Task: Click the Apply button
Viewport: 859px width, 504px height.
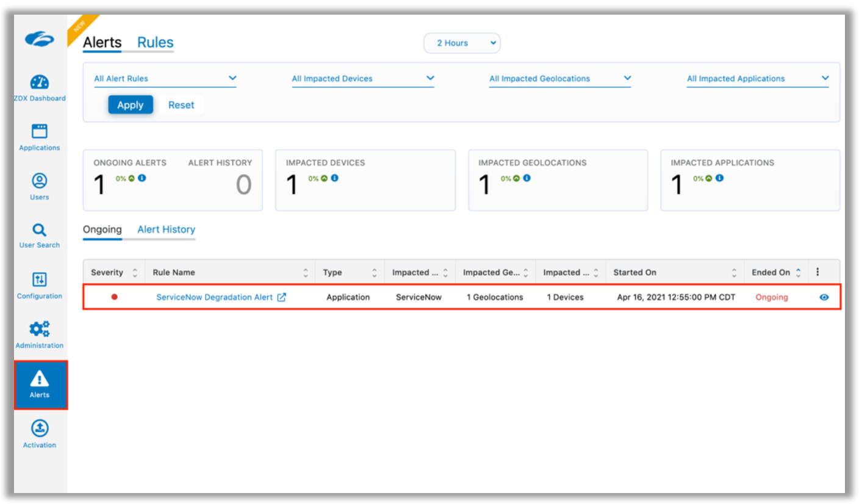Action: coord(130,105)
